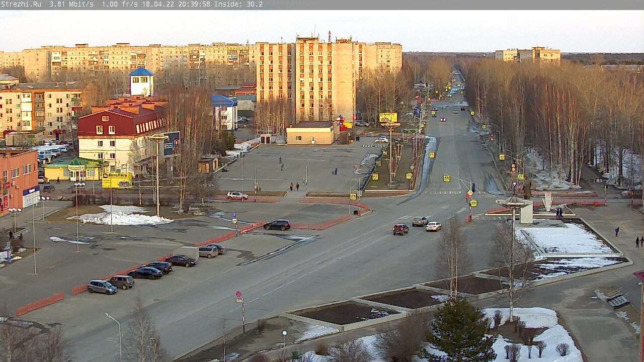Image resolution: width=644 pixels, height=362 pixels.
Task: Select the Inside: 30.2 temperature reading
Action: 238,4
